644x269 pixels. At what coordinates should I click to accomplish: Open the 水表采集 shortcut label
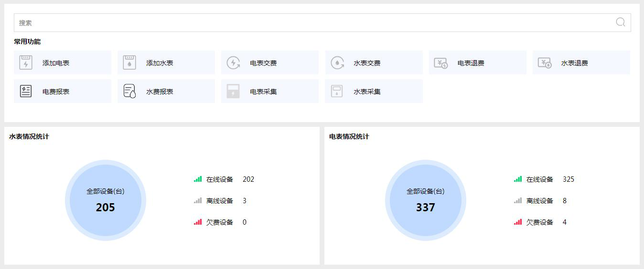[367, 92]
